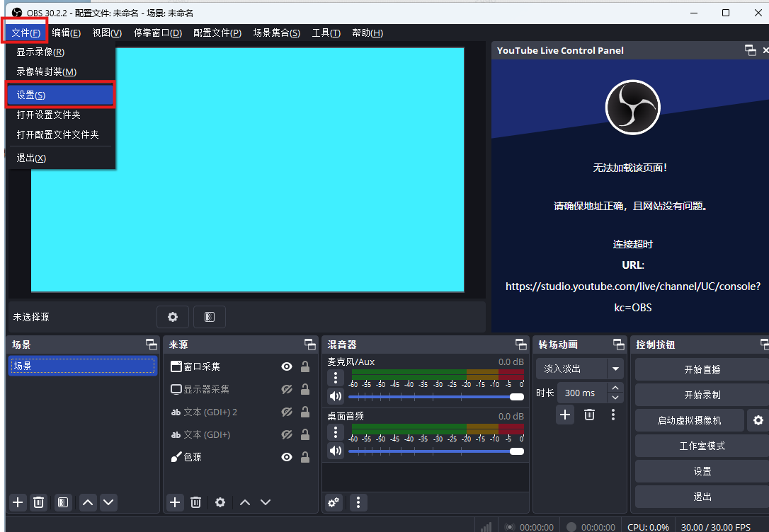Click add transition plus icon
Image resolution: width=769 pixels, height=532 pixels.
coord(564,415)
